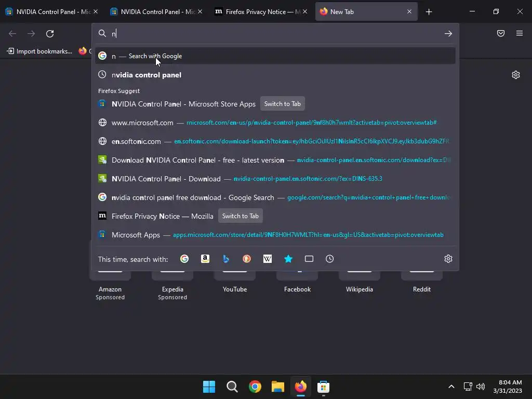Personalize New Tab with gear icon
The width and height of the screenshot is (532, 399).
516,75
